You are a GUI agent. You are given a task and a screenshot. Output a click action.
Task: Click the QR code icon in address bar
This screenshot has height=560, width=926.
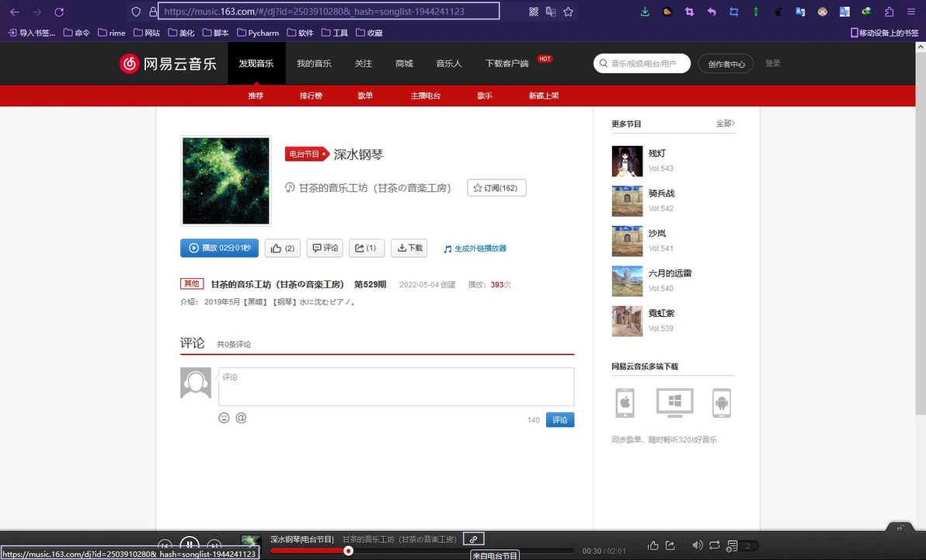tap(533, 12)
